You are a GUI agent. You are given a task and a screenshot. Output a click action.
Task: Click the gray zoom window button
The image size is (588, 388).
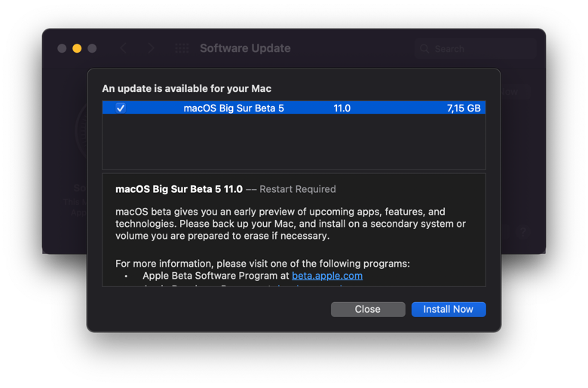(92, 48)
